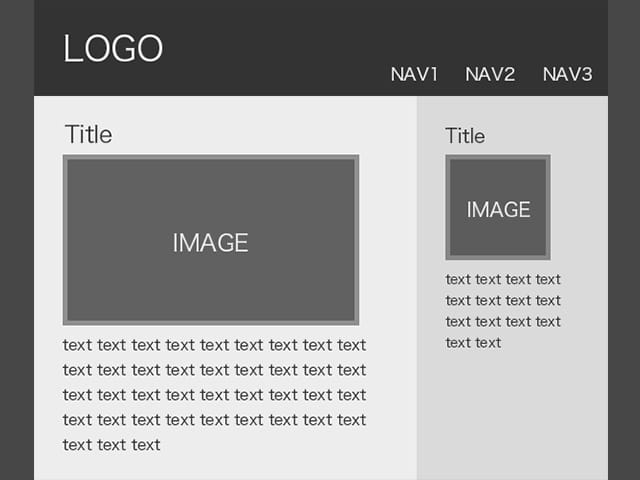
Task: Click the second line of sidebar text
Action: pos(503,300)
